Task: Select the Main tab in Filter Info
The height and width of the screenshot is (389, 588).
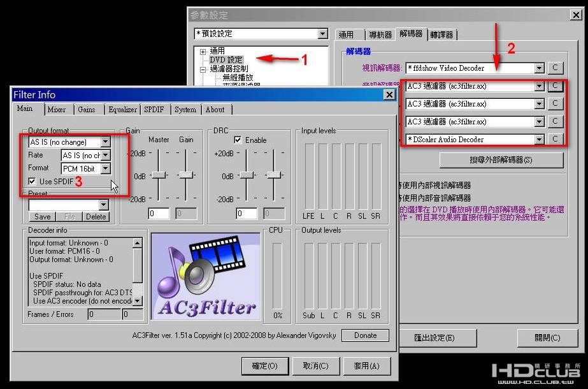Action: pyautogui.click(x=25, y=108)
